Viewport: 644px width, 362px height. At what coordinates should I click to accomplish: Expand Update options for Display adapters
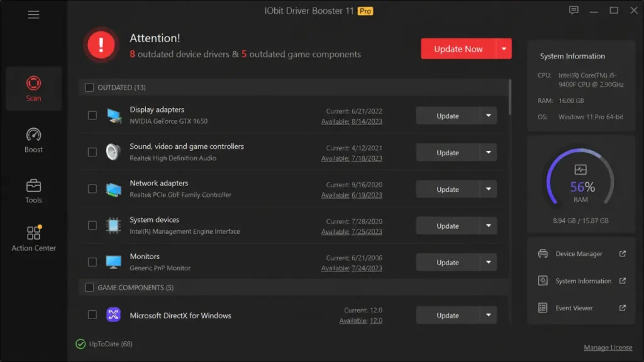coord(488,116)
